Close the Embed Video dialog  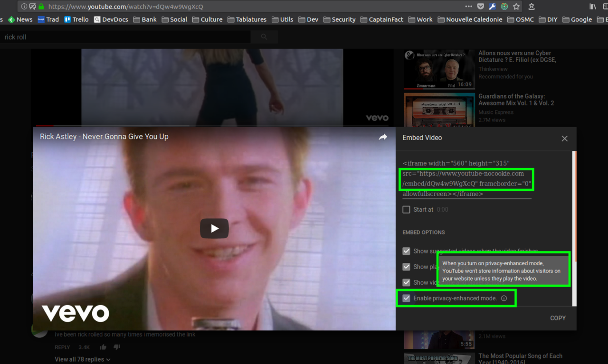(x=564, y=139)
